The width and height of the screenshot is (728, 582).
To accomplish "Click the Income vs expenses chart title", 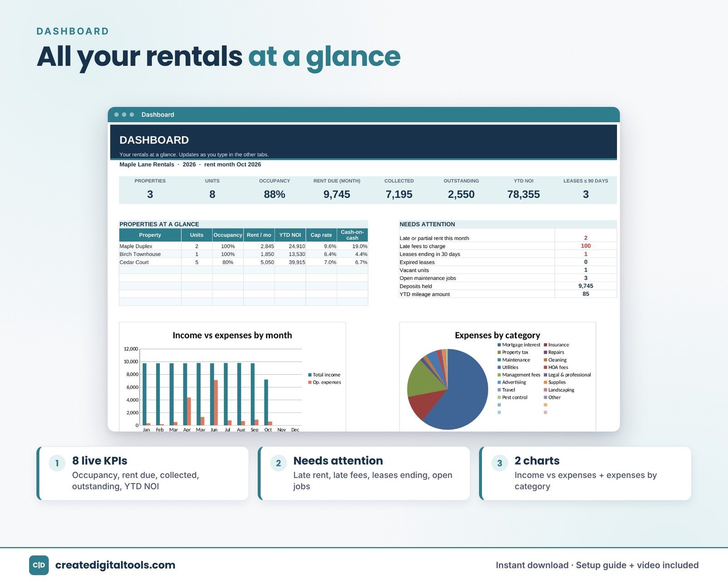I will pyautogui.click(x=232, y=336).
